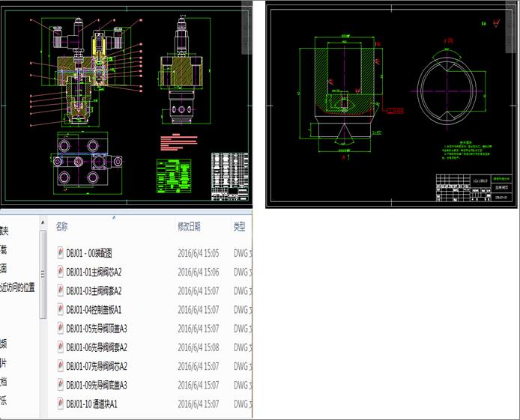Click the navigation pane scrollbar thumb
The width and height of the screenshot is (520, 420).
[43, 275]
